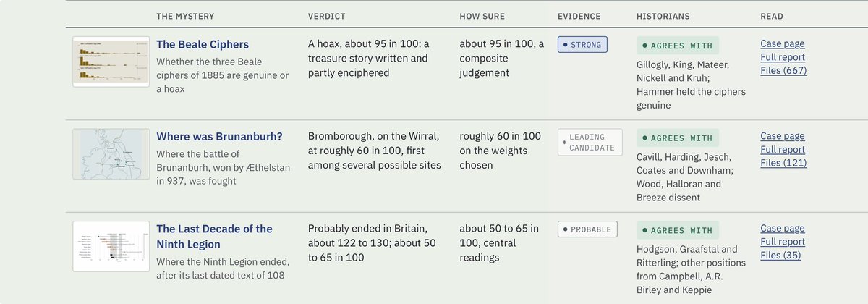This screenshot has width=868, height=304.
Task: Open Case page for Beale Ciphers
Action: [783, 43]
